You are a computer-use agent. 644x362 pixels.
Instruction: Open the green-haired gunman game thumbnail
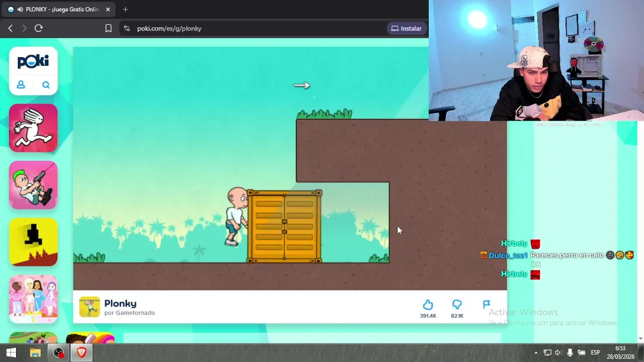[33, 185]
